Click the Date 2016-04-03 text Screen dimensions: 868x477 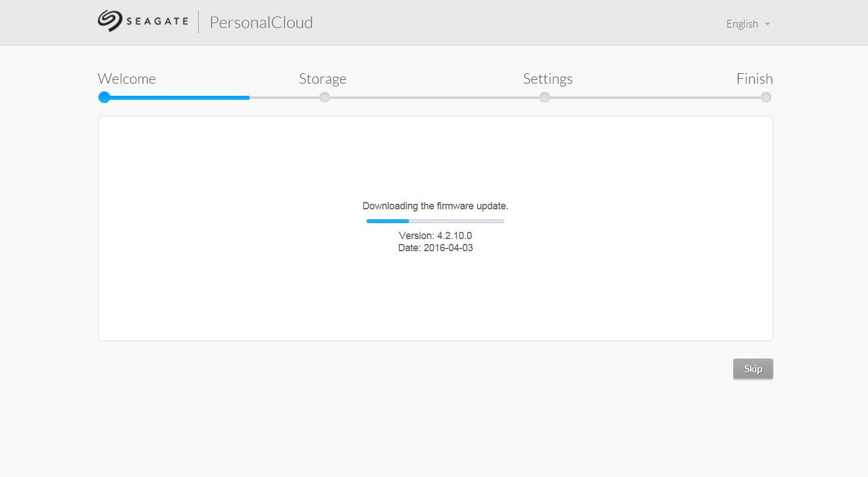(x=435, y=248)
